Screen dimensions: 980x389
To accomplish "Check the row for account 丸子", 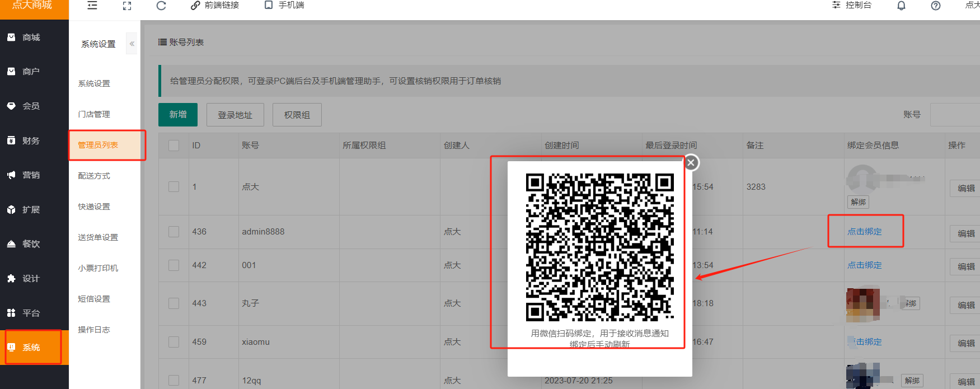I will point(174,303).
